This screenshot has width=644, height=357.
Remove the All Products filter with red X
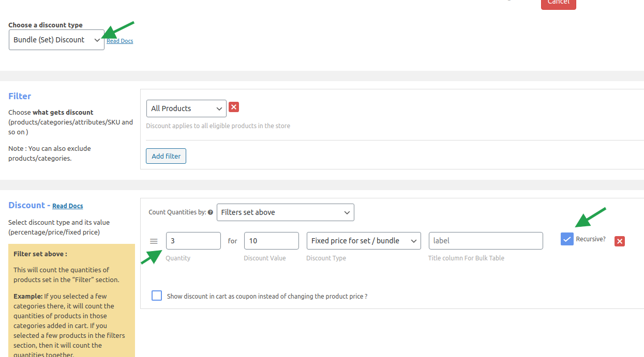click(x=234, y=107)
